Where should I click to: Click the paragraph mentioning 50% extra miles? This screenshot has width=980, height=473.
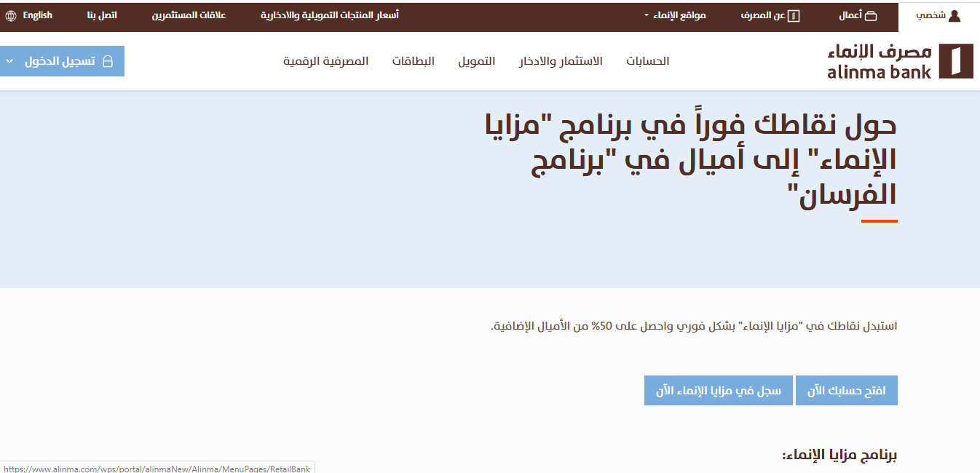point(694,325)
